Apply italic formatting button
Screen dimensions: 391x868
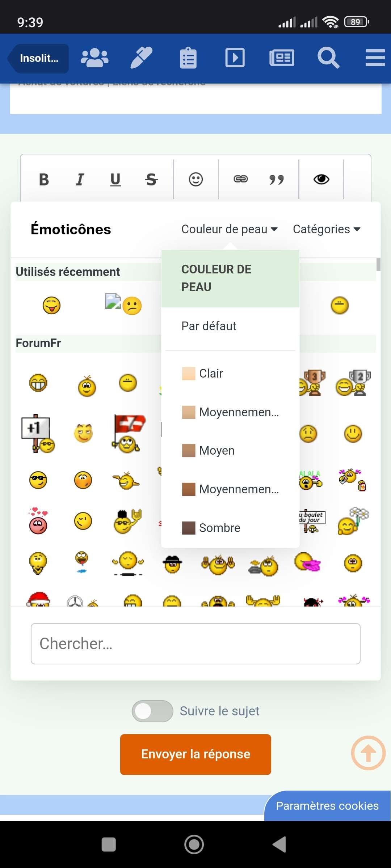click(x=80, y=179)
